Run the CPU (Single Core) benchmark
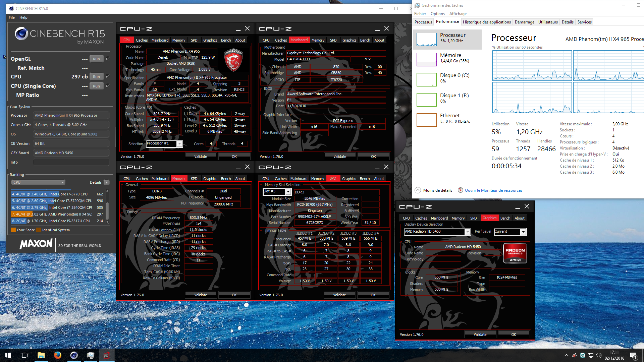Screen dimensions: 644x362 pyautogui.click(x=96, y=86)
